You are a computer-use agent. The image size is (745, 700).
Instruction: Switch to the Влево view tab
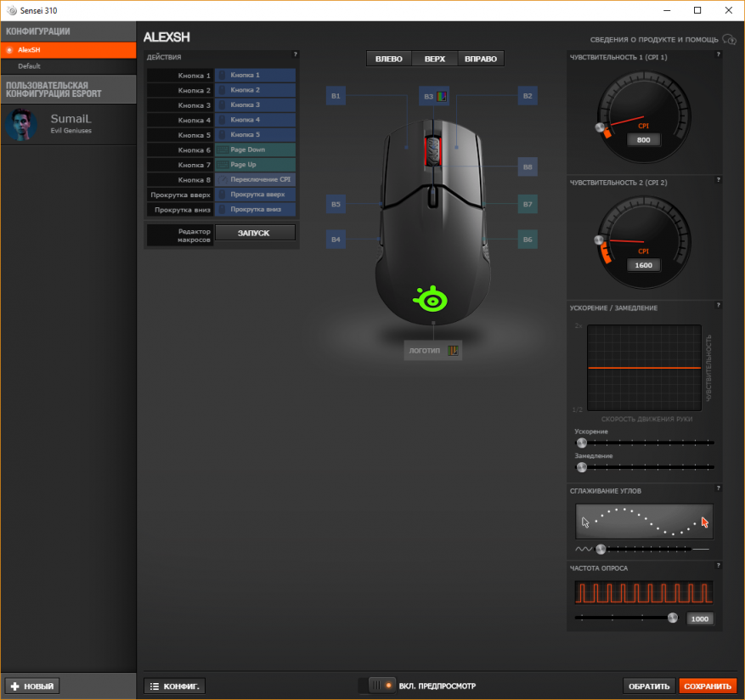click(389, 59)
